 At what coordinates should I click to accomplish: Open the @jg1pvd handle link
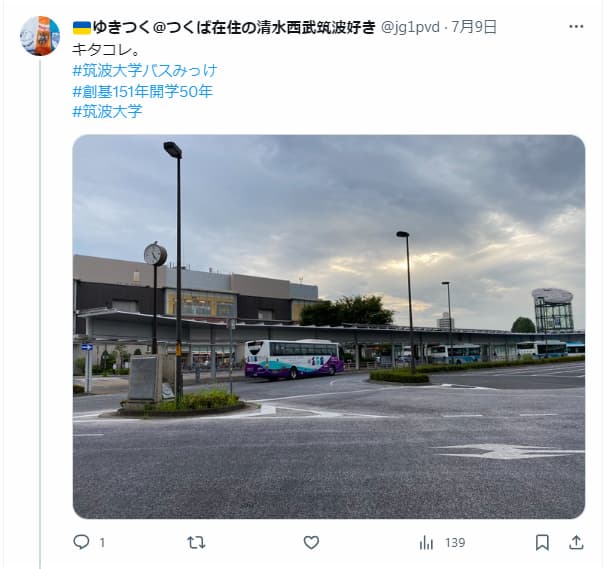click(x=410, y=27)
